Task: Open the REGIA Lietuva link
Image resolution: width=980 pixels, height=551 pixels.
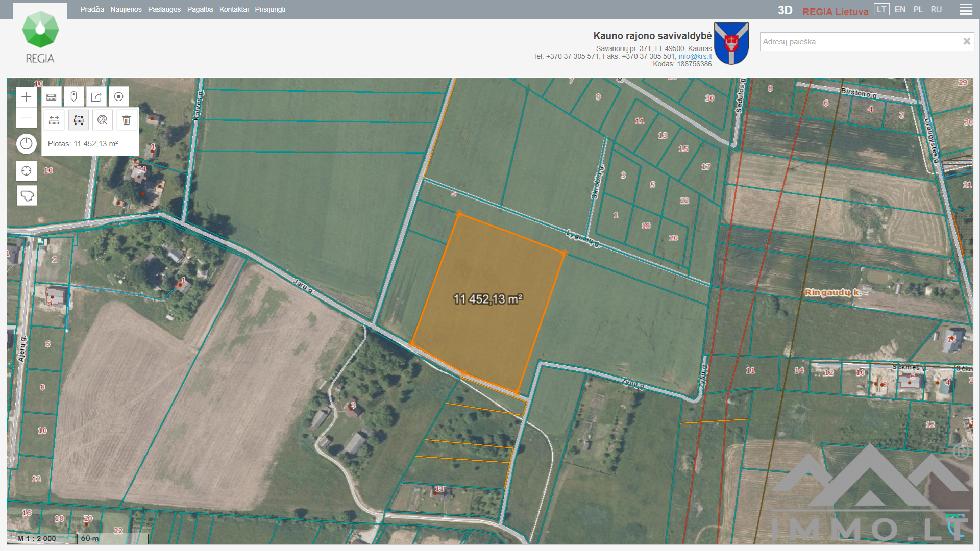Action: [835, 11]
